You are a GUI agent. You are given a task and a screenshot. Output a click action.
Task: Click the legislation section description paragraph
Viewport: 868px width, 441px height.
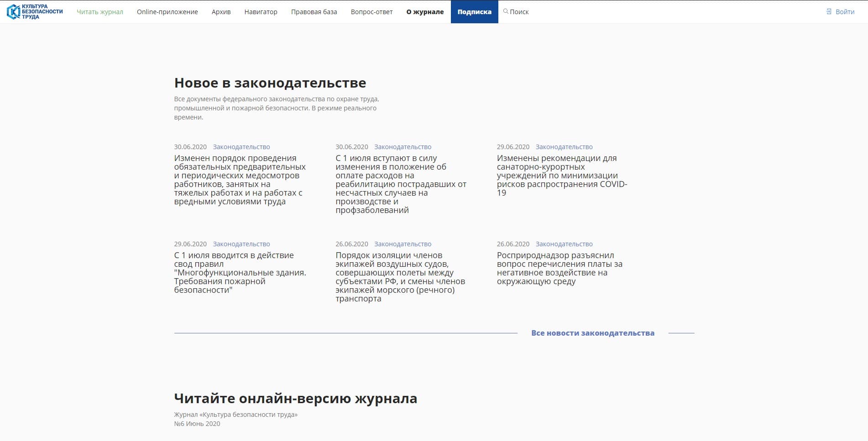277,108
